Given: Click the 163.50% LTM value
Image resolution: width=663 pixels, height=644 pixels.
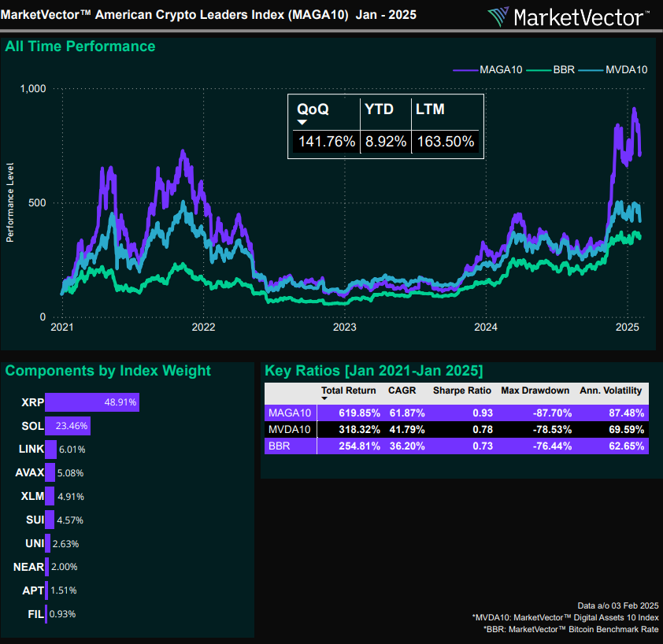Looking at the screenshot, I should coord(446,141).
